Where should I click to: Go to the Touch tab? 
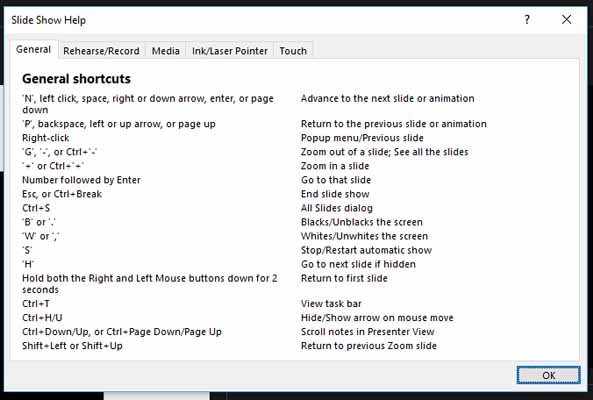pos(293,51)
